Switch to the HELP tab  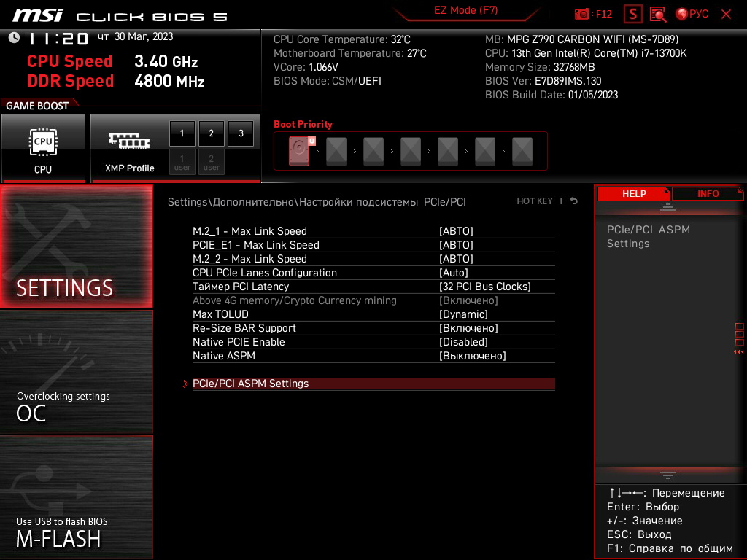point(634,193)
